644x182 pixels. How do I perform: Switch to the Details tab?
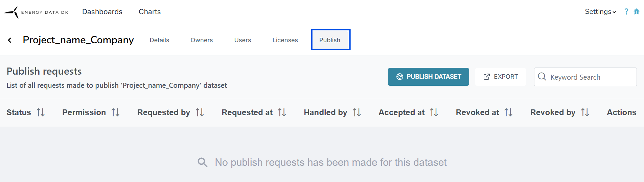pos(159,40)
